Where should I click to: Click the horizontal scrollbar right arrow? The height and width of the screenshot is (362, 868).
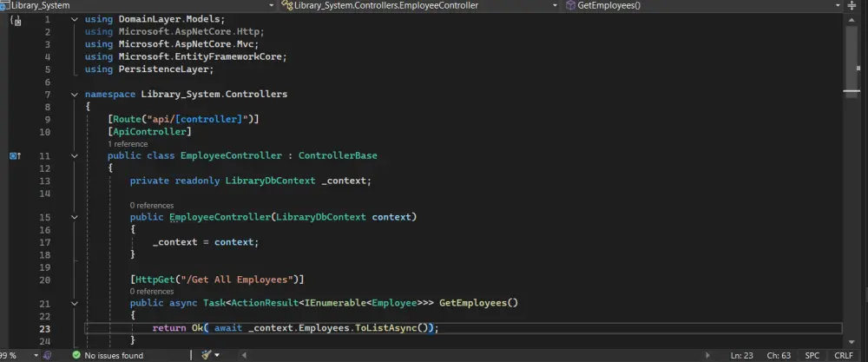point(707,355)
